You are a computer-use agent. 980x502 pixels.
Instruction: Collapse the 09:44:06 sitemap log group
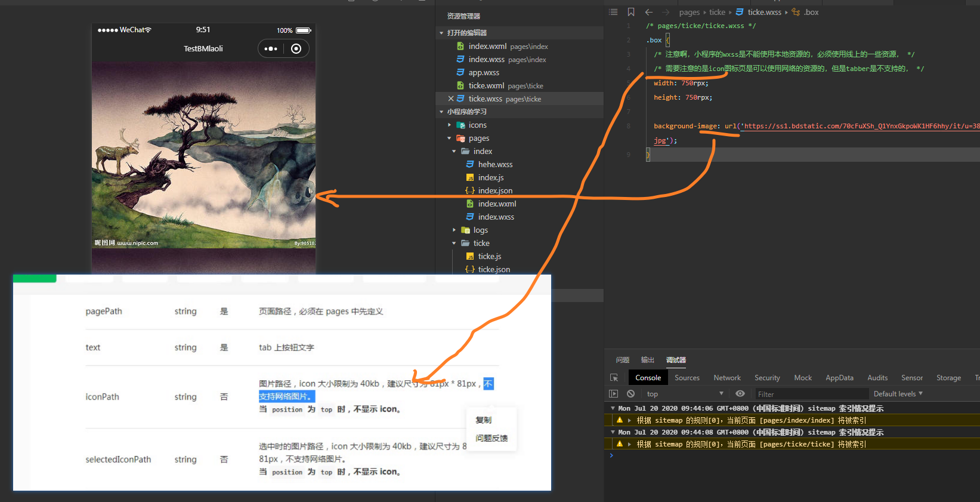point(613,408)
